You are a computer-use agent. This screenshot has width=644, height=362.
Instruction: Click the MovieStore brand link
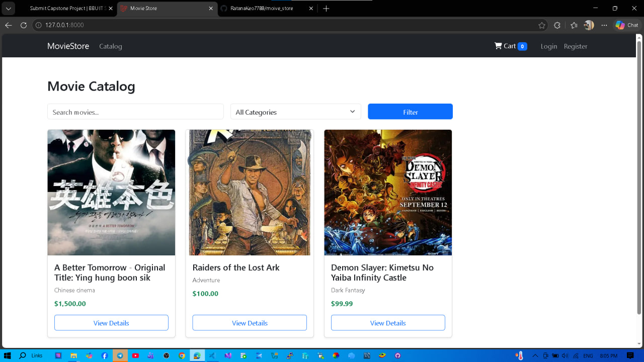click(x=68, y=46)
